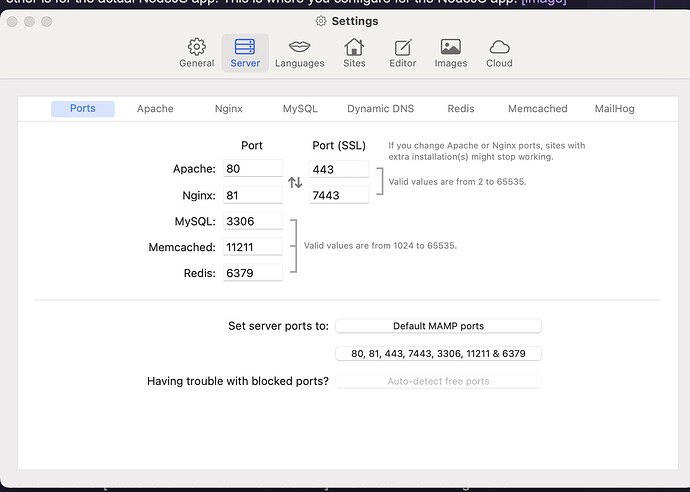Click the 80, 81, 443, 7443 ports button
Viewport: 690px width, 492px height.
tap(438, 353)
